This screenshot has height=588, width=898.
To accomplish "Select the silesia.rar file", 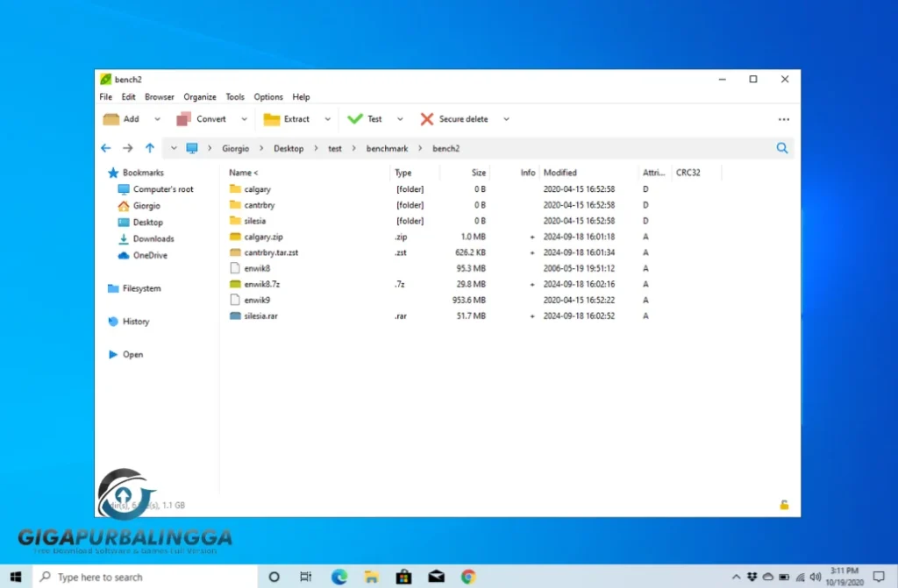I will click(x=260, y=315).
